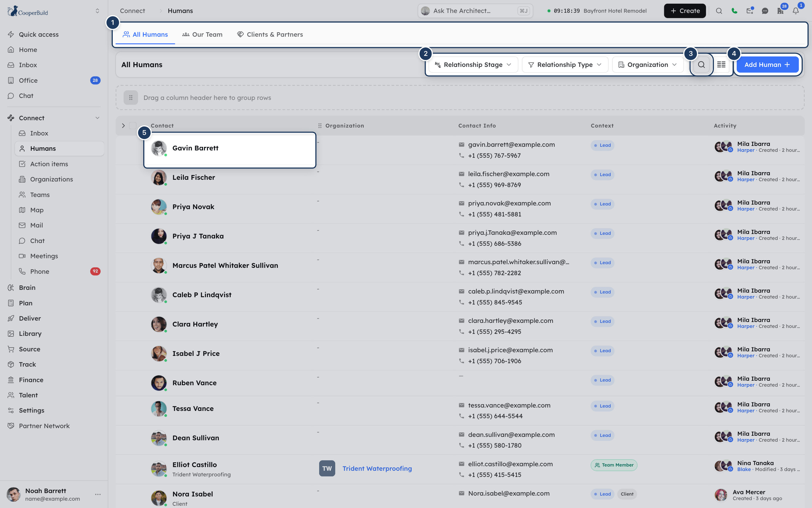Click the TW organization avatar for Elliot Castillo
The width and height of the screenshot is (812, 508).
tap(327, 468)
